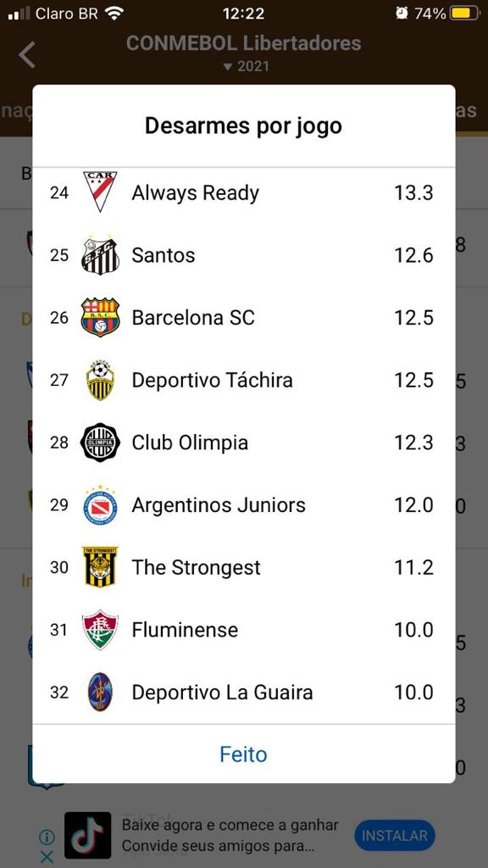Tap the Fluminense club crest
This screenshot has width=488, height=868.
[100, 630]
